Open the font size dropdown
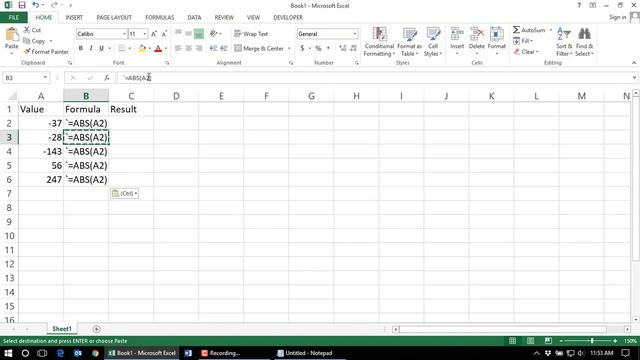The image size is (640, 360). coord(144,34)
